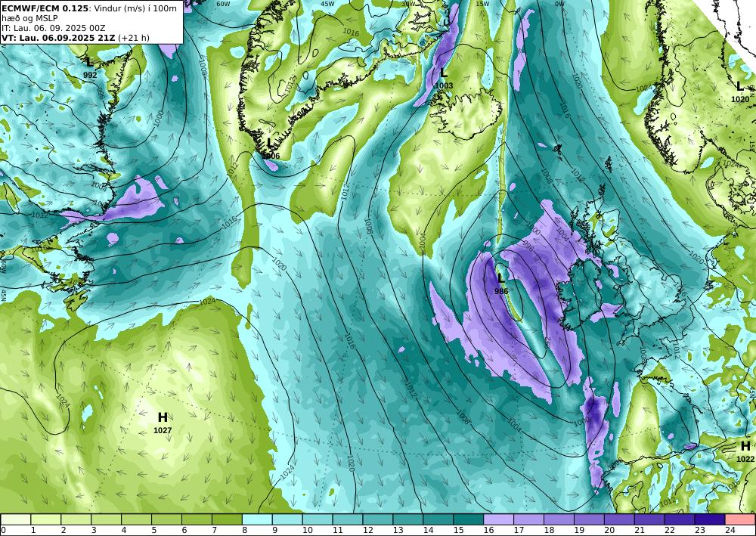This screenshot has height=536, width=756.
Task: Click the VT: Lau. 06.09.2025 21Z valid time
Action: point(58,38)
